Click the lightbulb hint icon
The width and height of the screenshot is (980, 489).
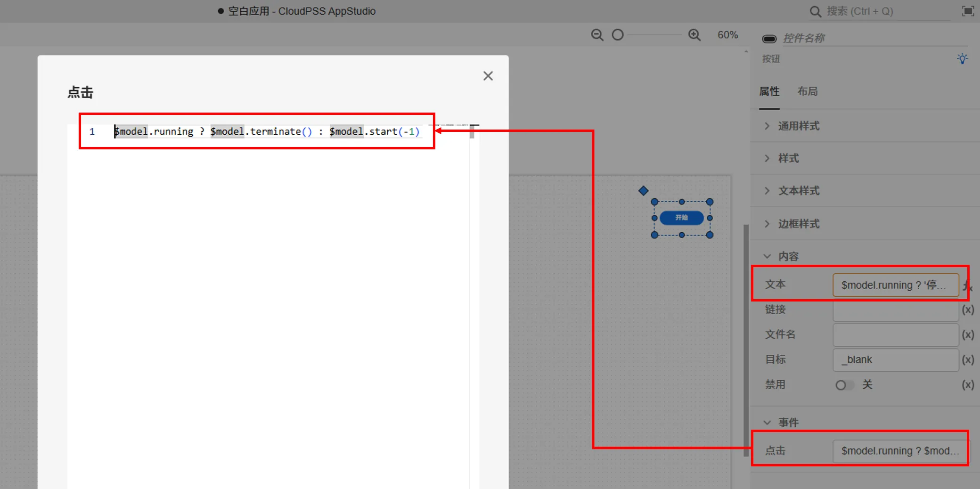pos(963,58)
